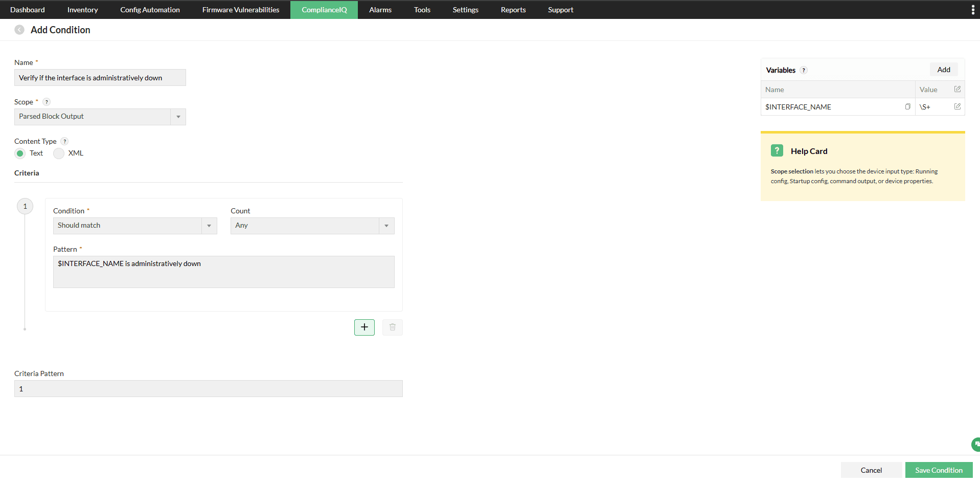Select the Text content type

pyautogui.click(x=20, y=153)
